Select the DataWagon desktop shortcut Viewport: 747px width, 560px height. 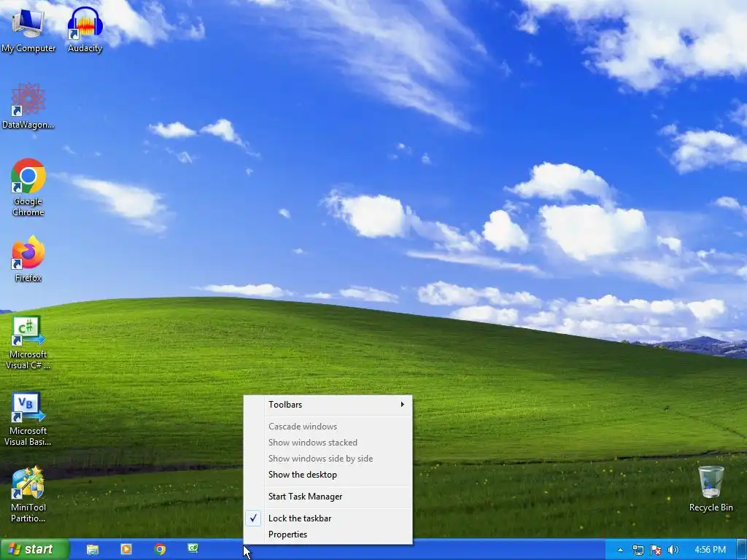(28, 106)
